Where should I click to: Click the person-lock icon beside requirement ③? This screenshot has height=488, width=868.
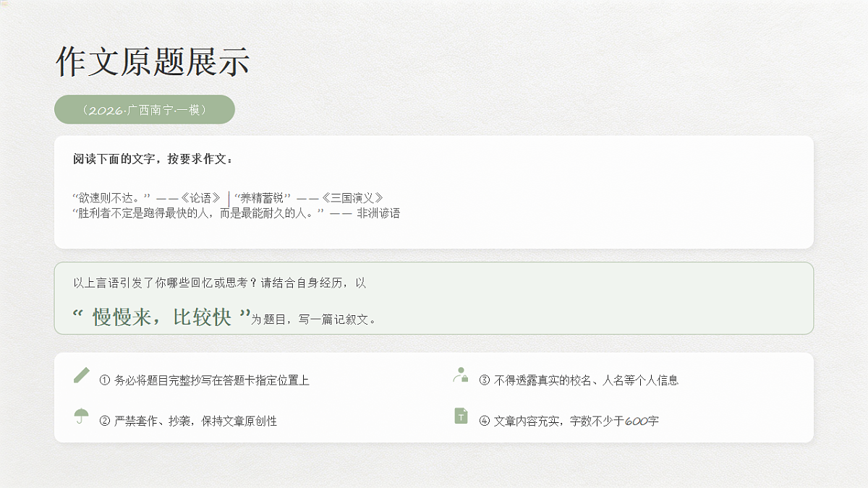(461, 374)
